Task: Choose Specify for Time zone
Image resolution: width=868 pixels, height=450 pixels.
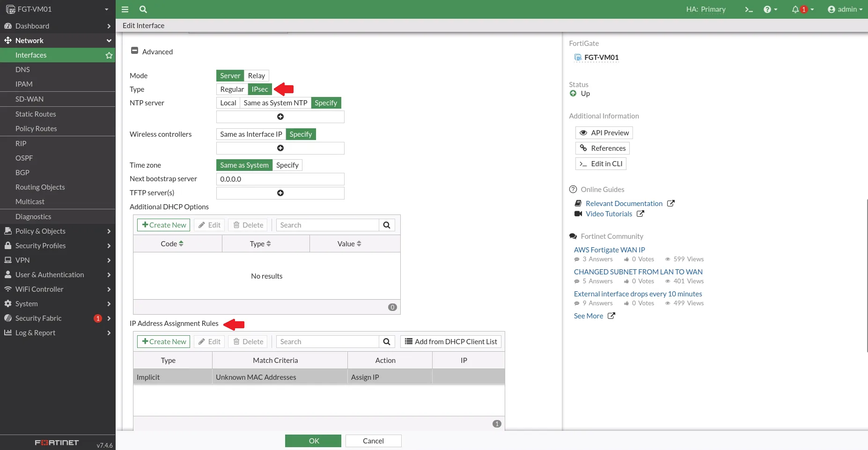Action: [287, 165]
